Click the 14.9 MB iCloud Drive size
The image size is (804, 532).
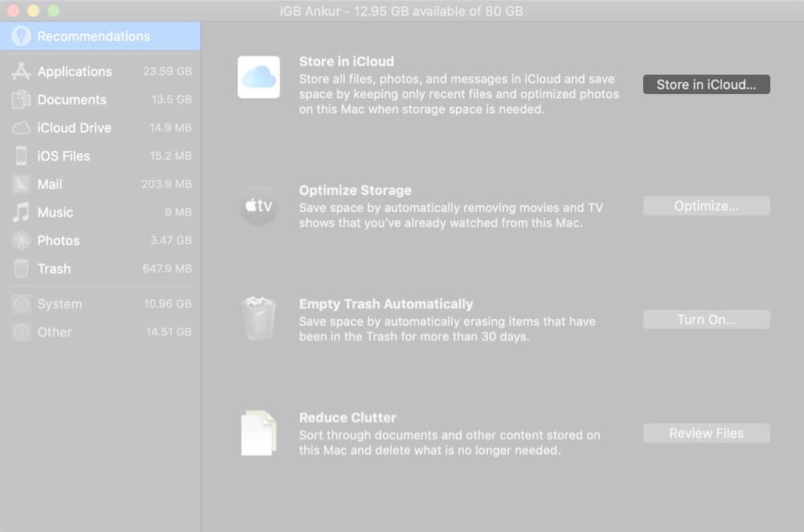[x=170, y=128]
